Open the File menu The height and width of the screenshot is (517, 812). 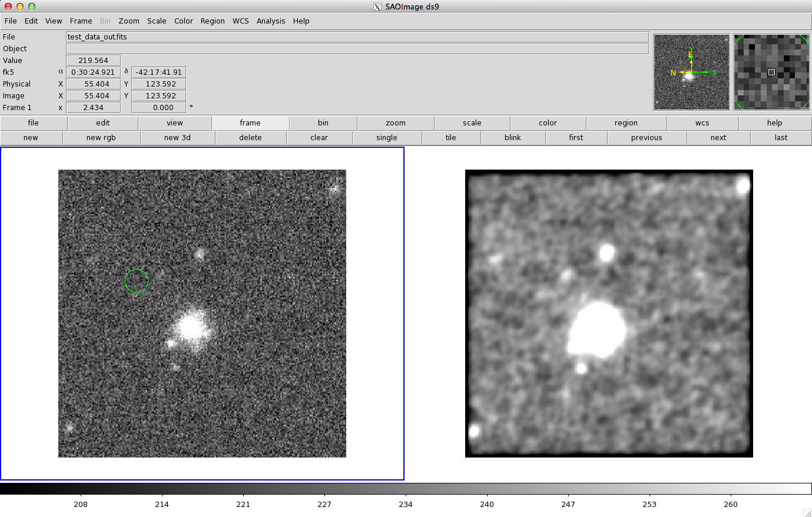point(11,21)
